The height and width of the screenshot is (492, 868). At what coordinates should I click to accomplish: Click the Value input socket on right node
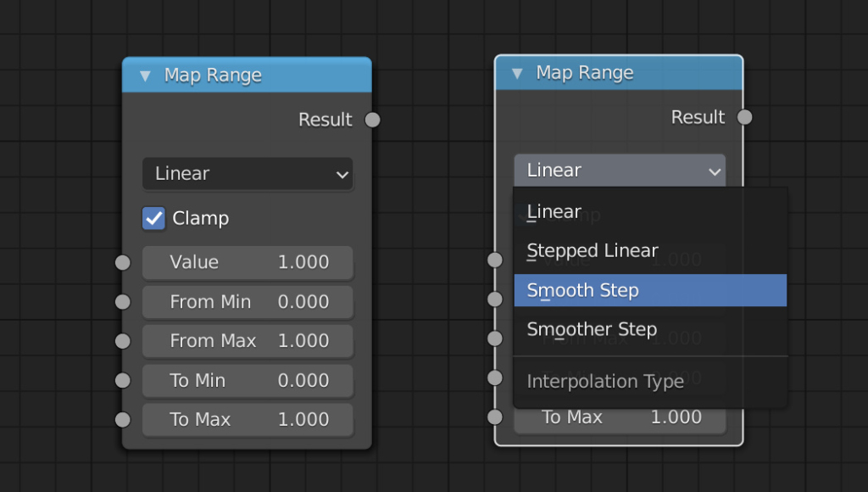pyautogui.click(x=494, y=260)
